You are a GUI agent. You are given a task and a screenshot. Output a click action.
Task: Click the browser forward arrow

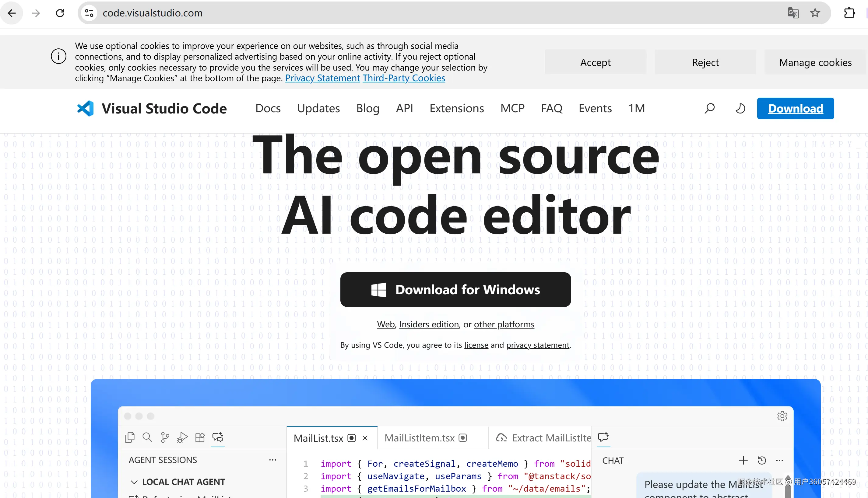[36, 13]
